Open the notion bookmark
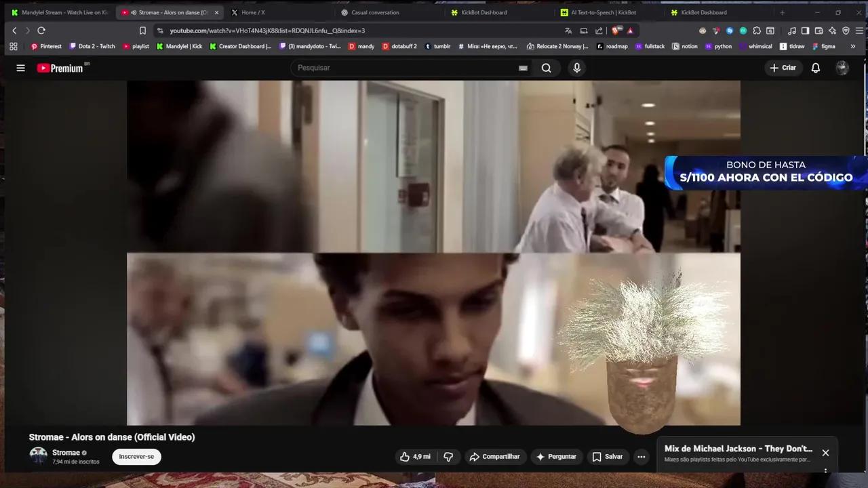The height and width of the screenshot is (488, 868). tap(685, 46)
